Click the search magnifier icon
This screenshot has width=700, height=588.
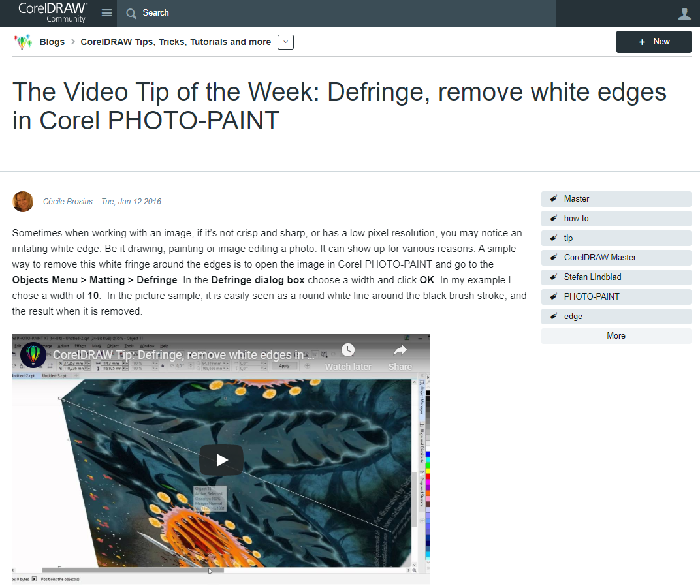point(131,14)
